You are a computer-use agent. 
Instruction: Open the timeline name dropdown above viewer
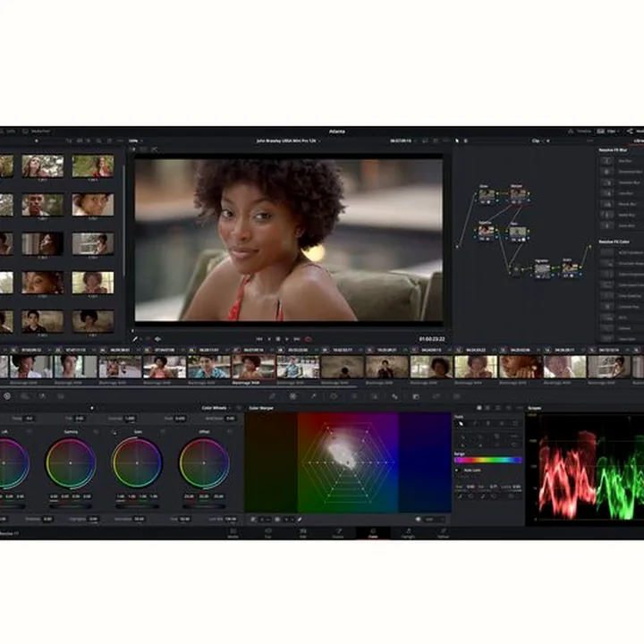[288, 141]
